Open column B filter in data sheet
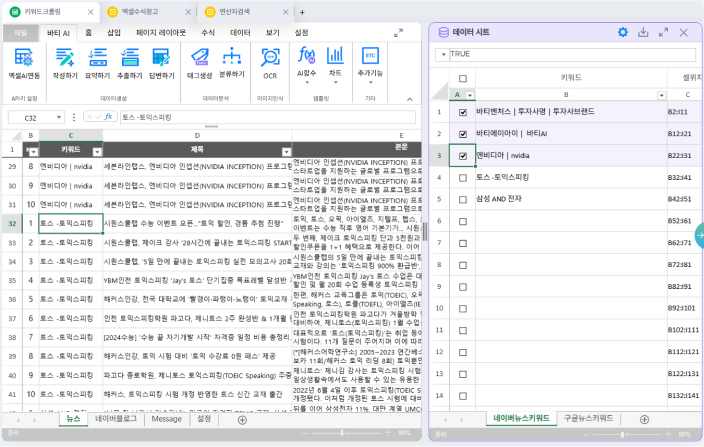Image resolution: width=704 pixels, height=447 pixels. 661,95
